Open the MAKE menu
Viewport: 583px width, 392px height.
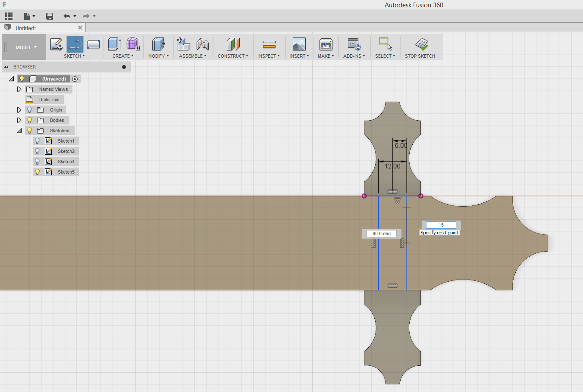(326, 56)
